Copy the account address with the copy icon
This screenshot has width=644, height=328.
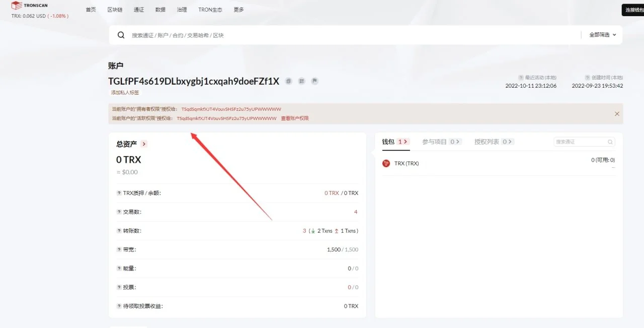point(289,81)
